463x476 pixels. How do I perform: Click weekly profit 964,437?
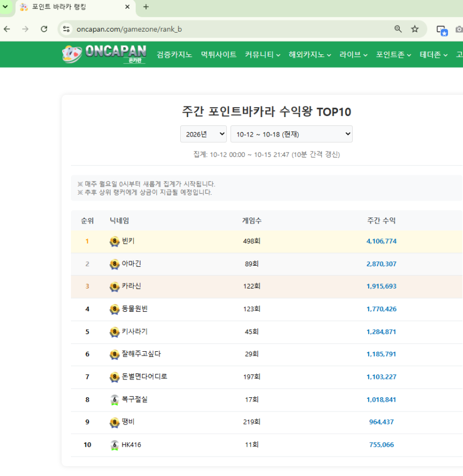pos(381,422)
